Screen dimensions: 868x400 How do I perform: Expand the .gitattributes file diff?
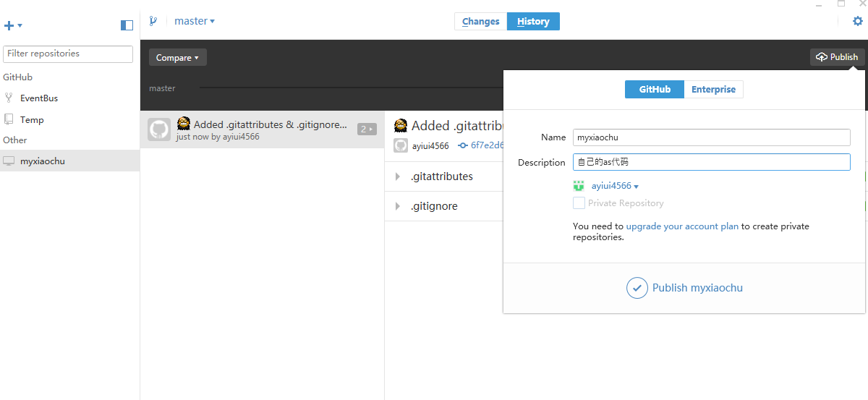pyautogui.click(x=397, y=176)
